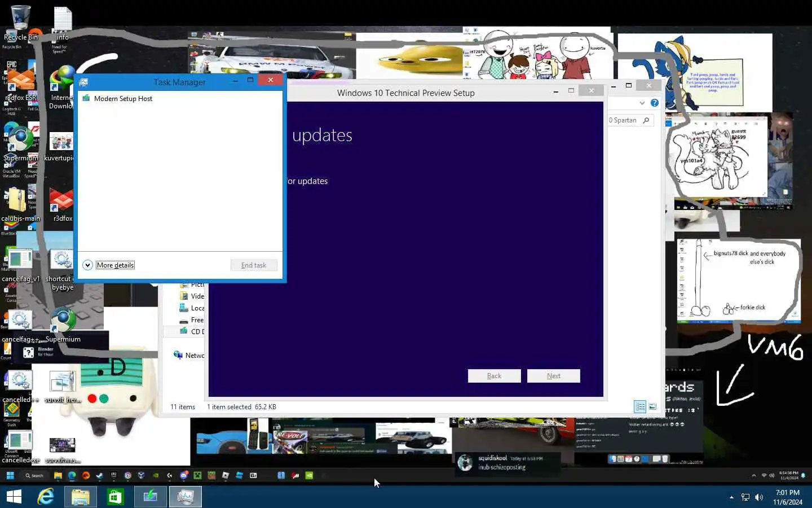Screen dimensions: 812x508
Task: Switch to the Setup app on taskbar
Action: (x=150, y=497)
